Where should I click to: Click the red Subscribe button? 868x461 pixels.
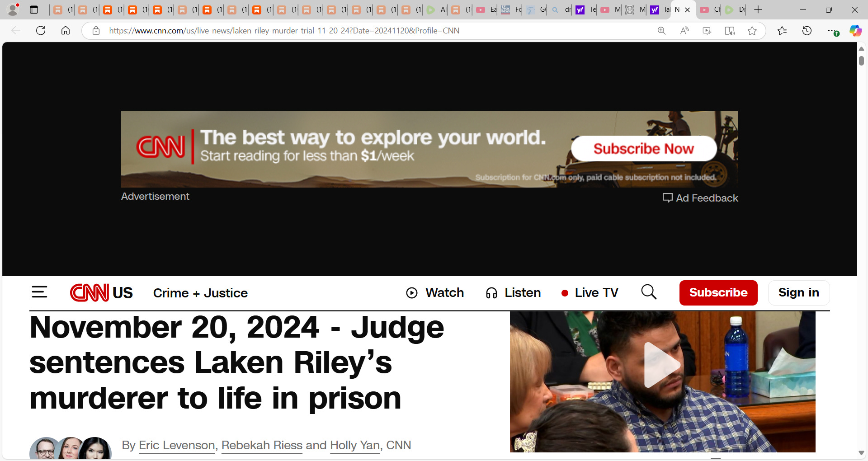point(718,293)
